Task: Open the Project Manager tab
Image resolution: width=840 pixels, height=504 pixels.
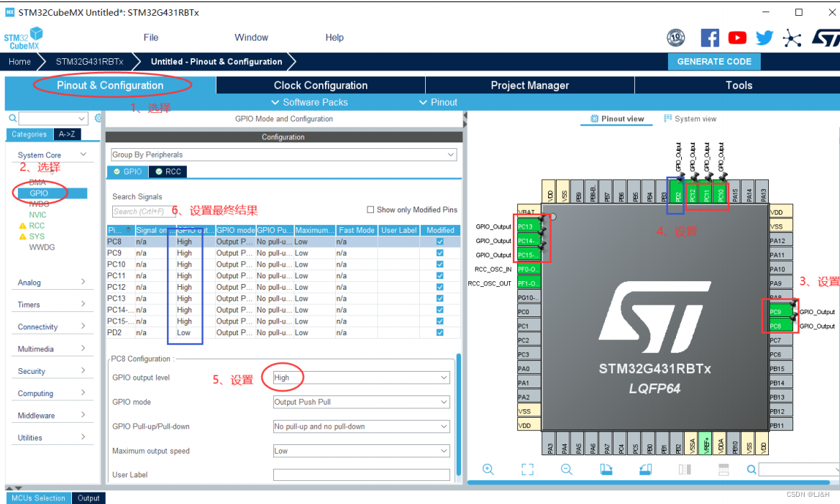Action: (529, 85)
